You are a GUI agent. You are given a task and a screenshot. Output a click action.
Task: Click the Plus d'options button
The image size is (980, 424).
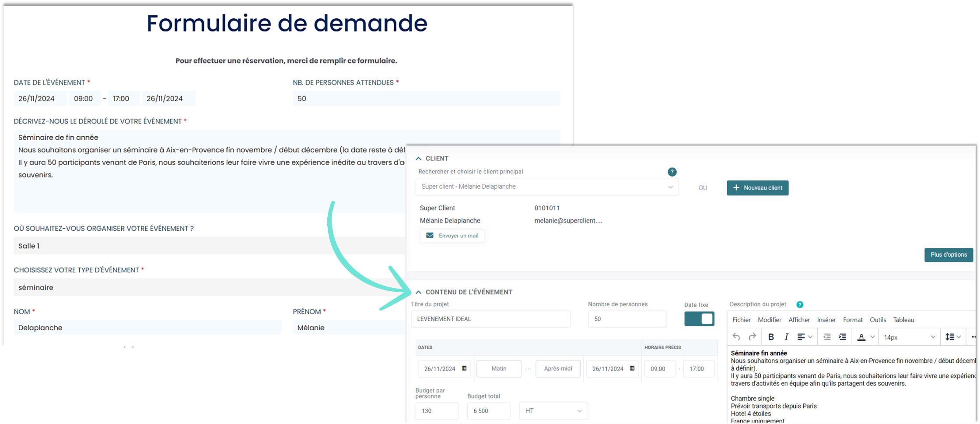948,254
